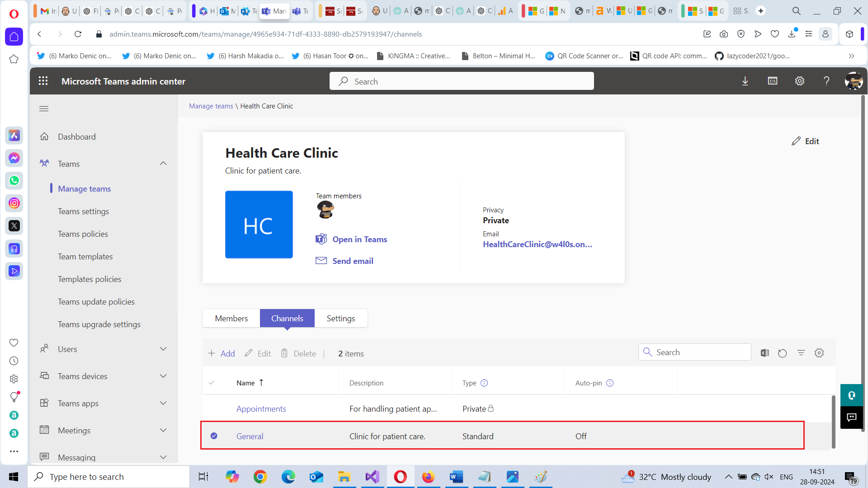Show Type column info icon
This screenshot has width=868, height=488.
pyautogui.click(x=484, y=383)
